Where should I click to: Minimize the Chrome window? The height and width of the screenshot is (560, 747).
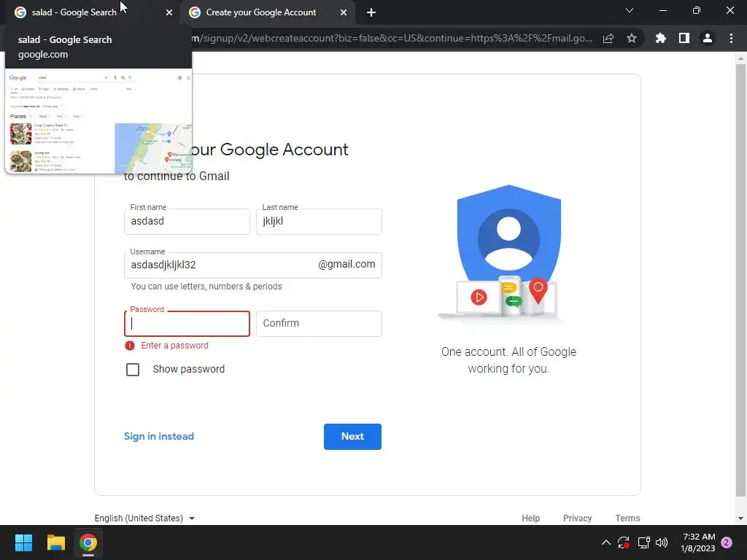[662, 10]
